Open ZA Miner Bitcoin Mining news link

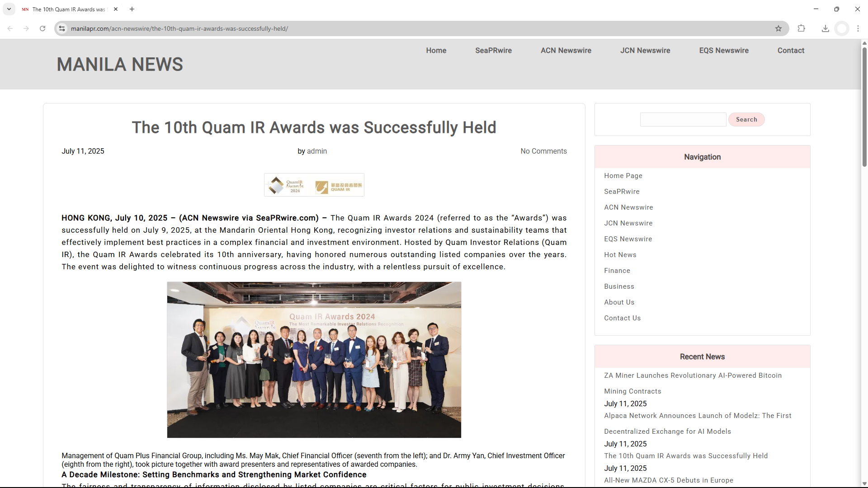click(693, 383)
